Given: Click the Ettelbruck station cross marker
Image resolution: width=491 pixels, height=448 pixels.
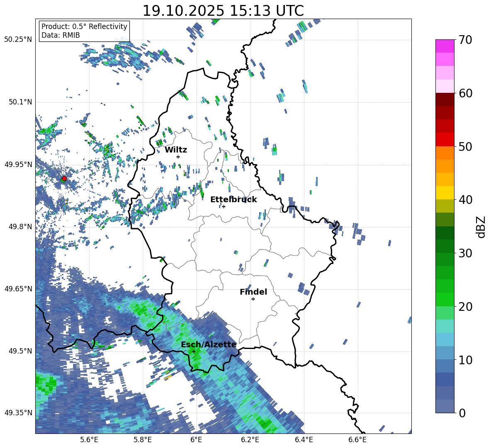Looking at the screenshot, I should pyautogui.click(x=224, y=206).
